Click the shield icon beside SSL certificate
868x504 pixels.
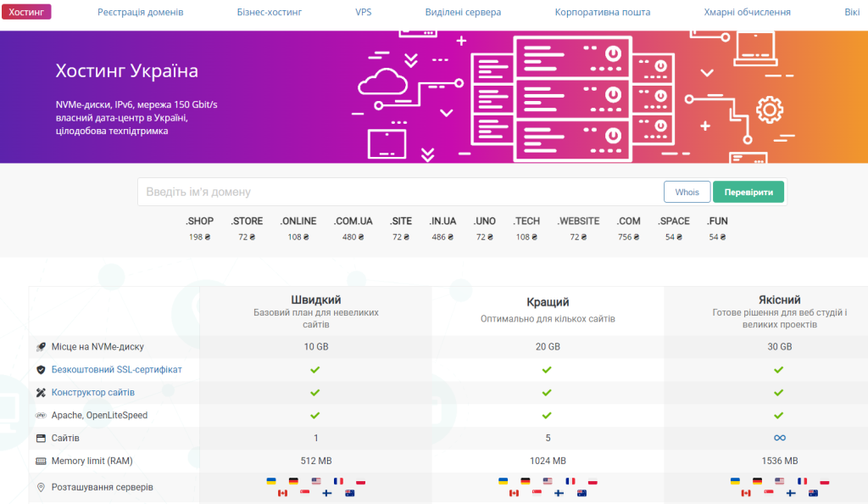pos(41,370)
